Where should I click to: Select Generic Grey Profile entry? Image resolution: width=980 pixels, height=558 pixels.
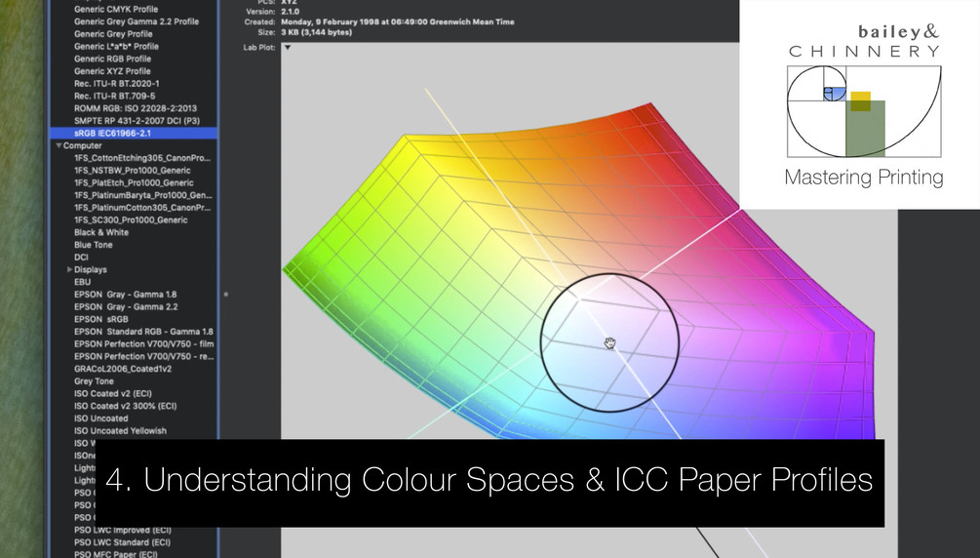(113, 34)
